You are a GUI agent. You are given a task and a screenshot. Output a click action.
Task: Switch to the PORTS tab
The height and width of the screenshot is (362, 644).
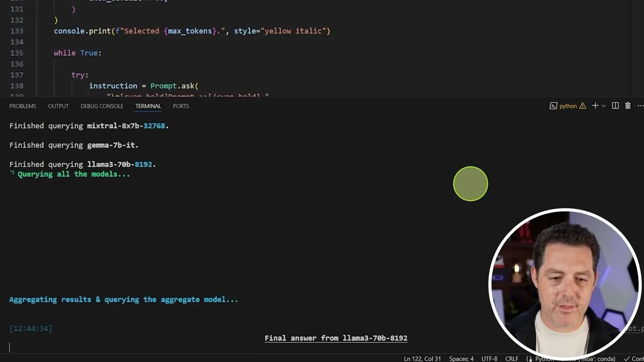click(181, 106)
